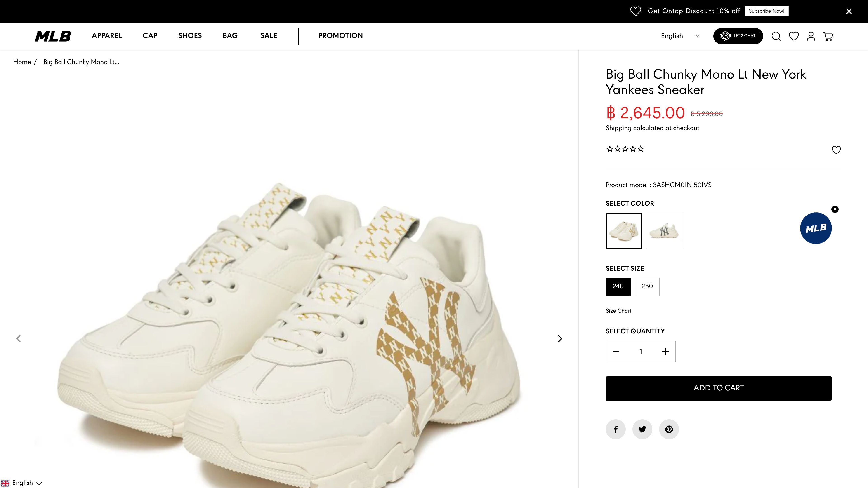Increase quantity with plus button

pyautogui.click(x=665, y=352)
